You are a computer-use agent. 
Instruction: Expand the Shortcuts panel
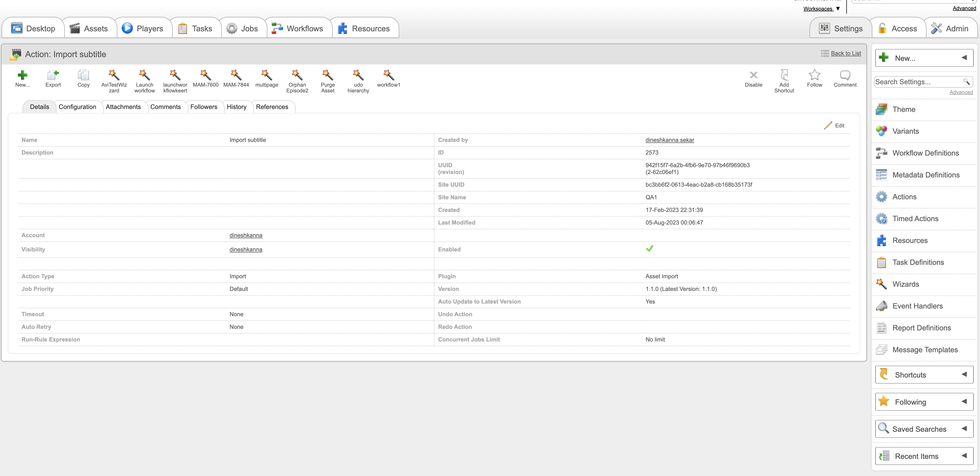pyautogui.click(x=924, y=375)
